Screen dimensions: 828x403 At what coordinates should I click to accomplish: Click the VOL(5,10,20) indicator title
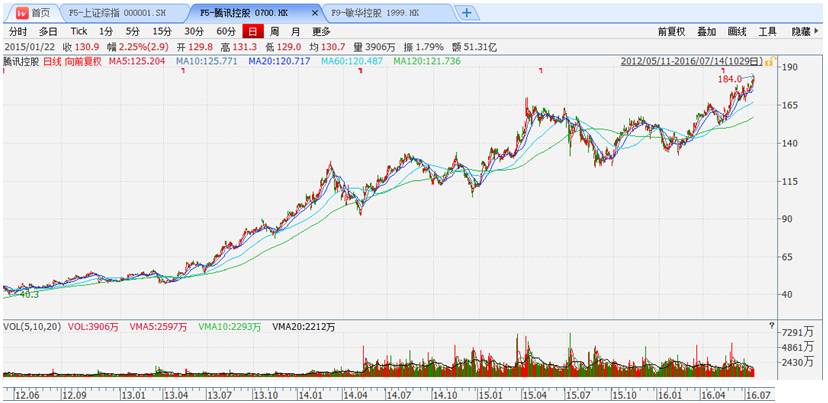pos(31,327)
